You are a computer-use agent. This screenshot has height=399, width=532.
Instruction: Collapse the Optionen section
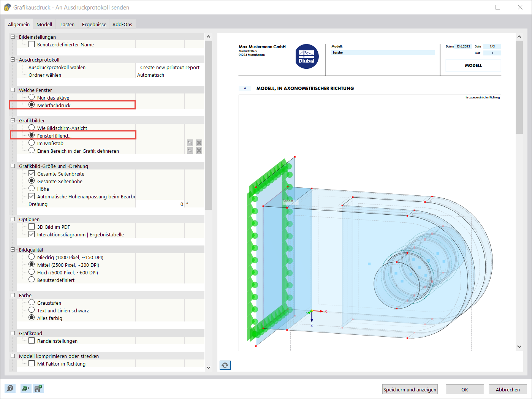pos(13,219)
